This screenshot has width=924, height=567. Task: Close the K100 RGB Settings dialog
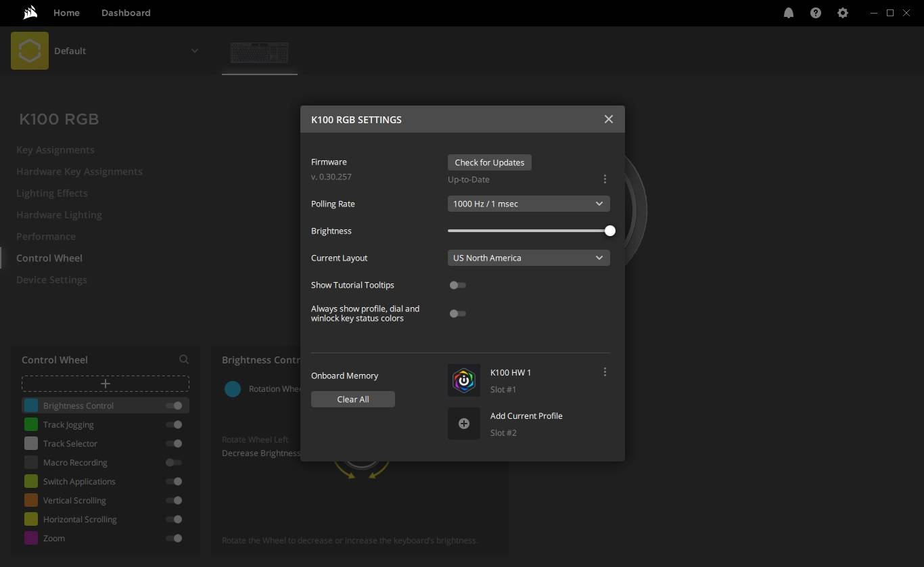(x=609, y=119)
